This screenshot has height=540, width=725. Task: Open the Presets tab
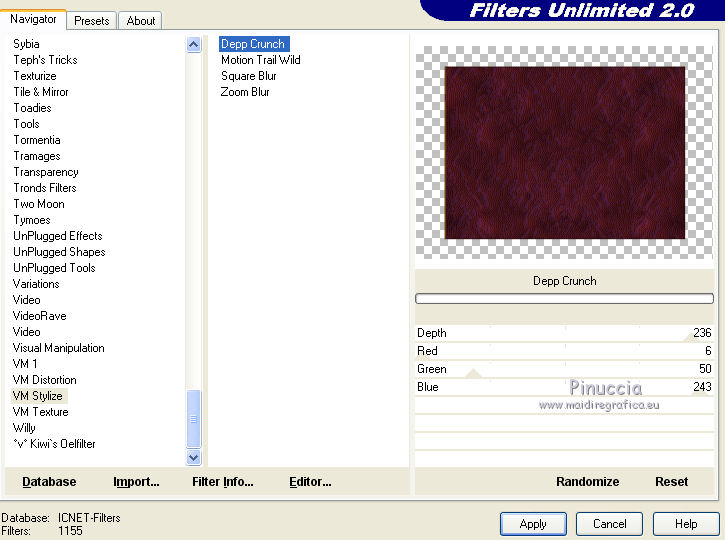[92, 21]
